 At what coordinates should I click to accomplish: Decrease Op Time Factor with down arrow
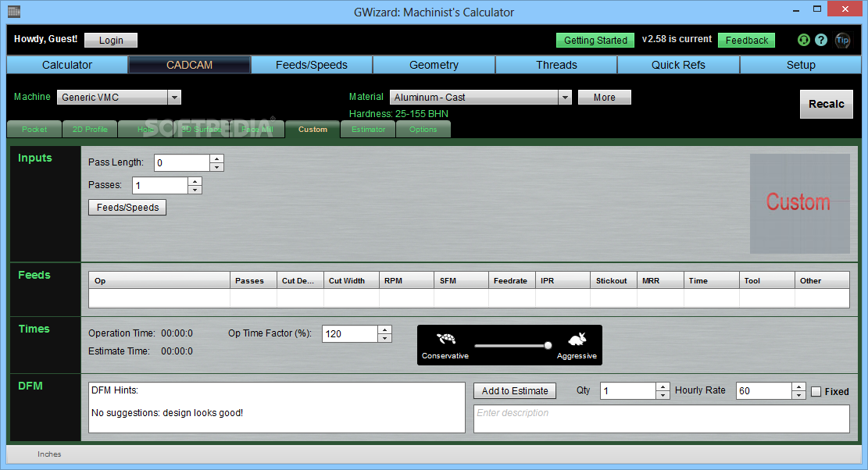(x=384, y=338)
